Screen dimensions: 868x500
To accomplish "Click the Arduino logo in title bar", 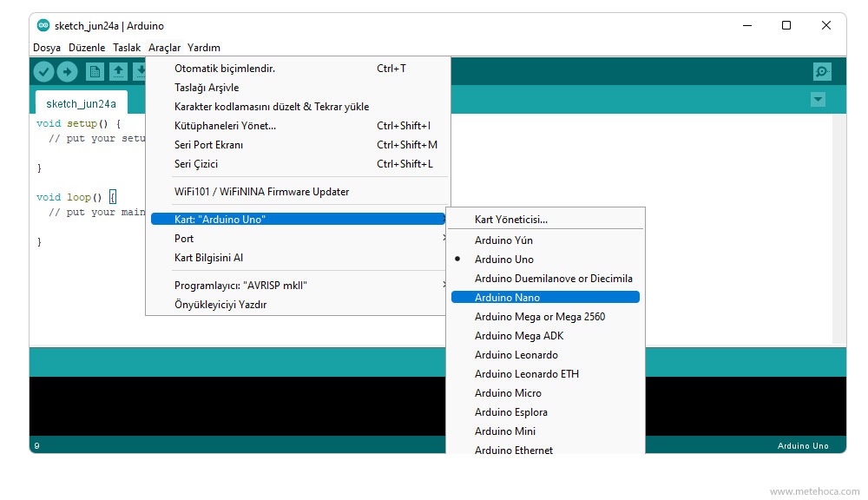I will click(43, 25).
